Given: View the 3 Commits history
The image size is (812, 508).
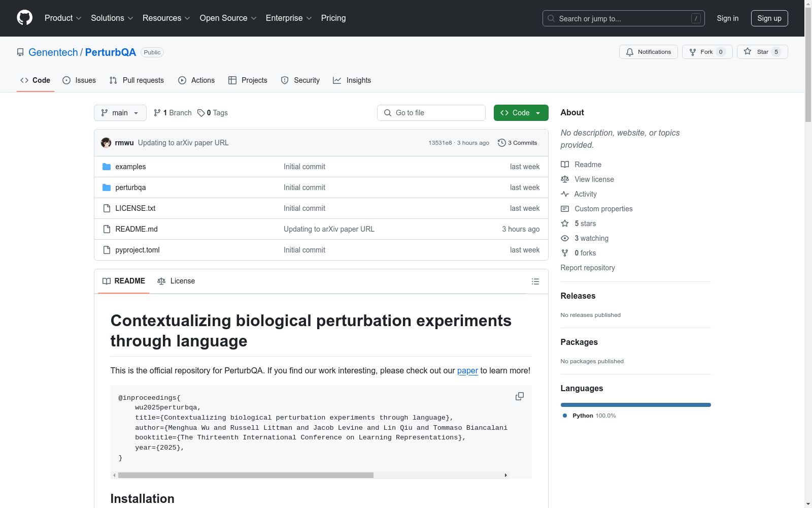Looking at the screenshot, I should click(x=518, y=143).
